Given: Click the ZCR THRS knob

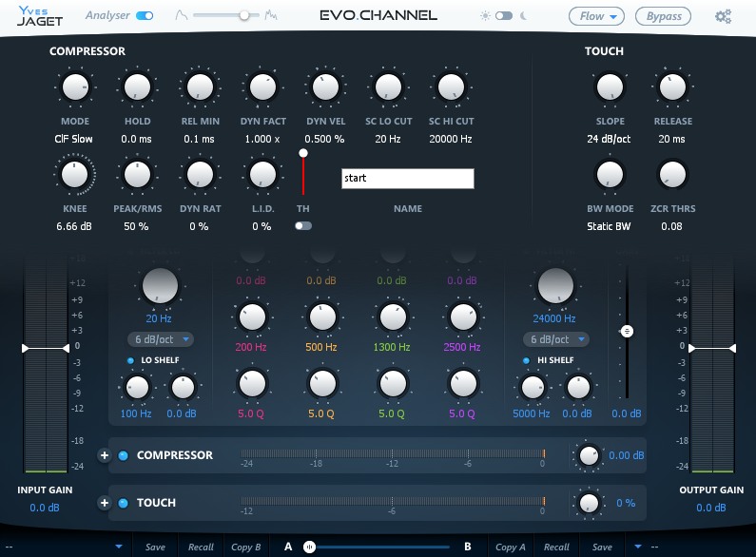Looking at the screenshot, I should (672, 175).
